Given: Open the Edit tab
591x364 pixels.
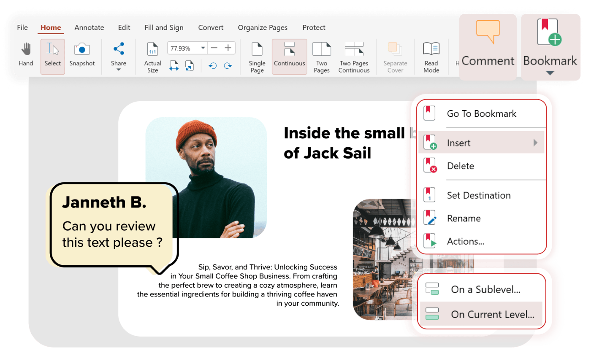Looking at the screenshot, I should coord(124,27).
